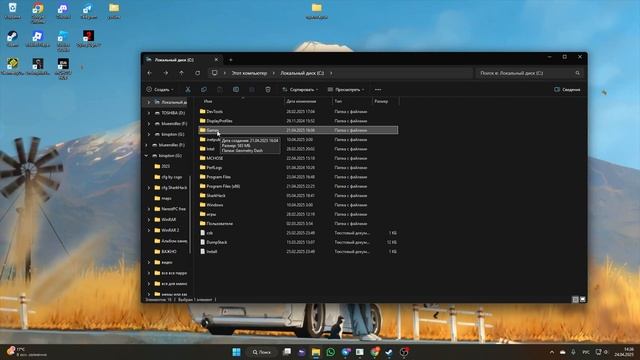Open Roblox desktop shortcut
The height and width of the screenshot is (360, 640).
point(38,39)
